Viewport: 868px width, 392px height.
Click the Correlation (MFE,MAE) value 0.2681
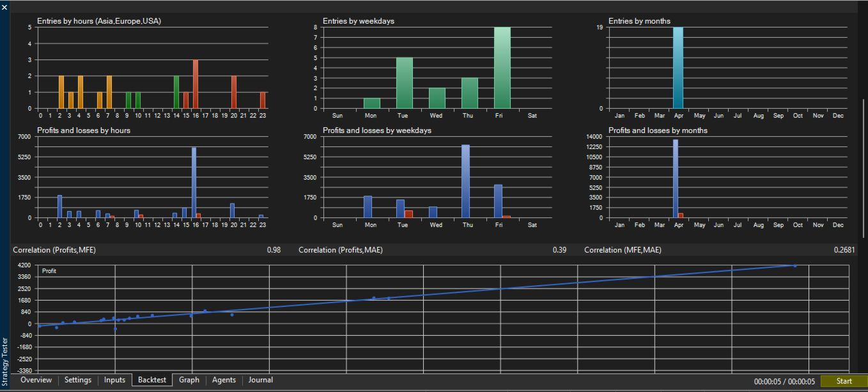point(844,250)
